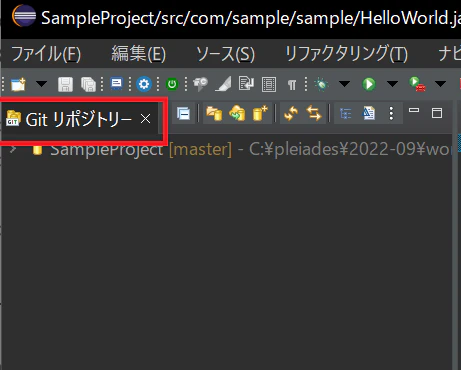Image resolution: width=461 pixels, height=370 pixels.
Task: Minimize the Git repositories view
Action: point(414,110)
